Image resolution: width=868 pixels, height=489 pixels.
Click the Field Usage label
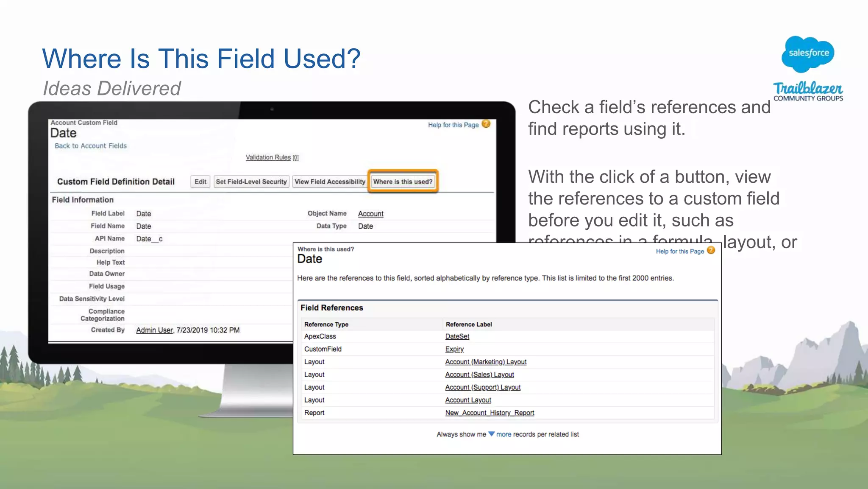point(106,286)
